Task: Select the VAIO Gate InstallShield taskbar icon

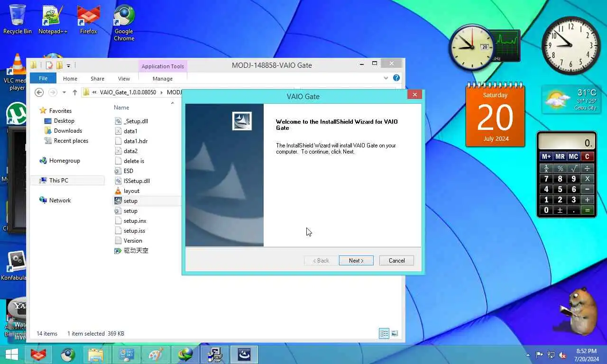Action: (244, 355)
